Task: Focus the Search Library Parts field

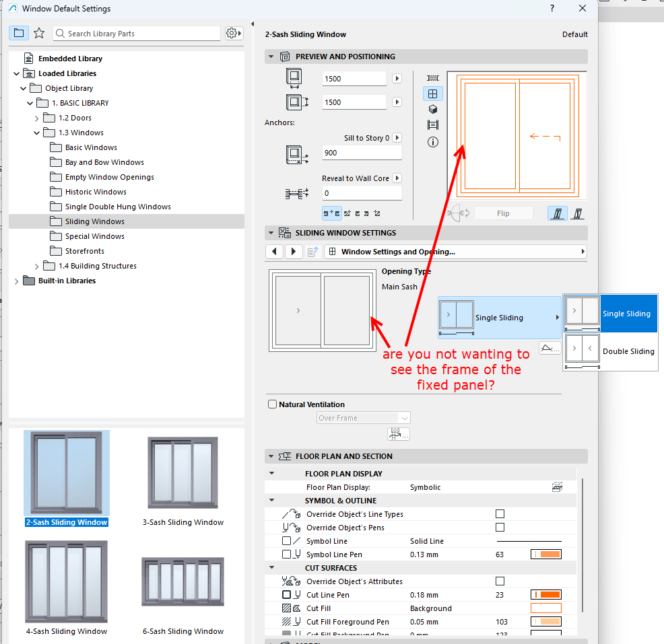Action: 136,34
